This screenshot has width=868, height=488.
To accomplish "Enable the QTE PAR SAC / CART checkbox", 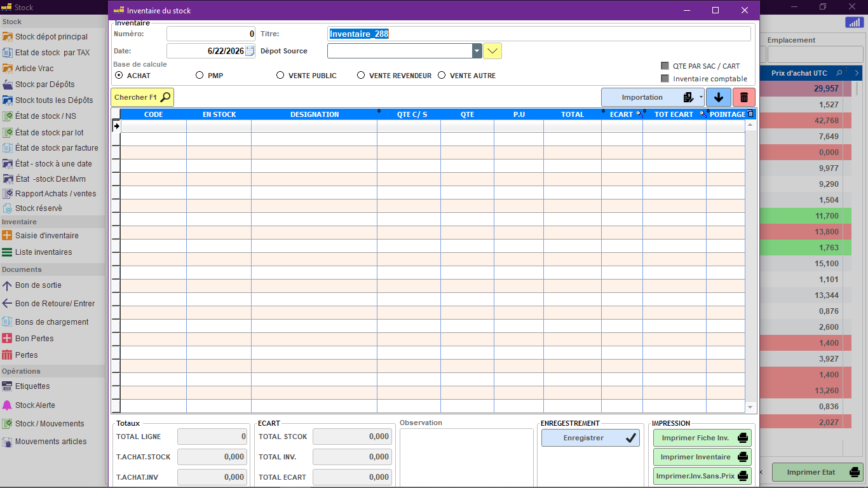I will pyautogui.click(x=665, y=66).
